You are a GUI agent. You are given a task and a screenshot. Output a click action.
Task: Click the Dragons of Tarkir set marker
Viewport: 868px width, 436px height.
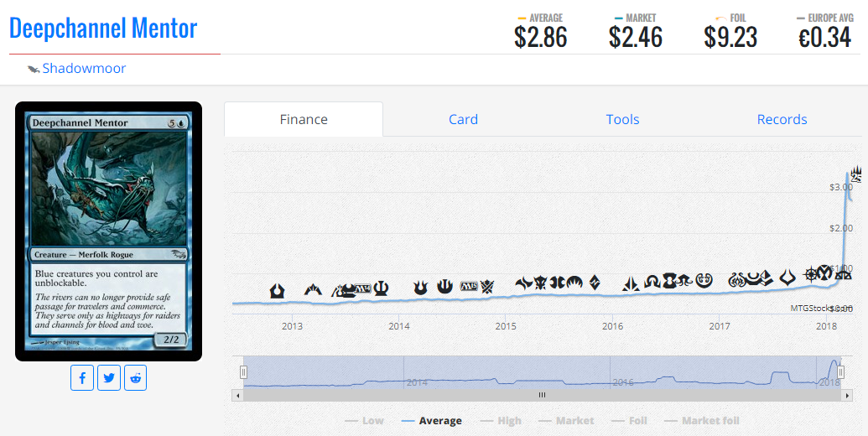(540, 283)
